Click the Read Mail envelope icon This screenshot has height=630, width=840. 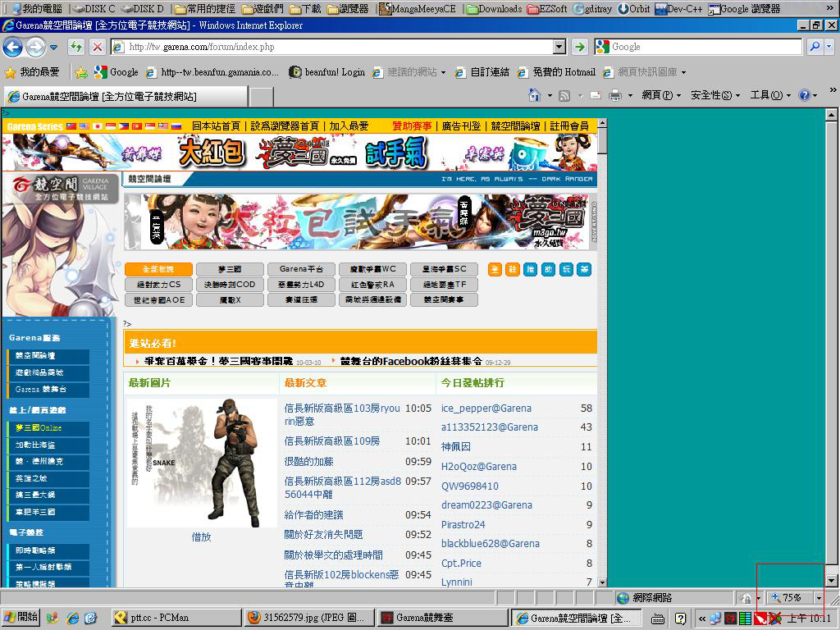click(596, 95)
